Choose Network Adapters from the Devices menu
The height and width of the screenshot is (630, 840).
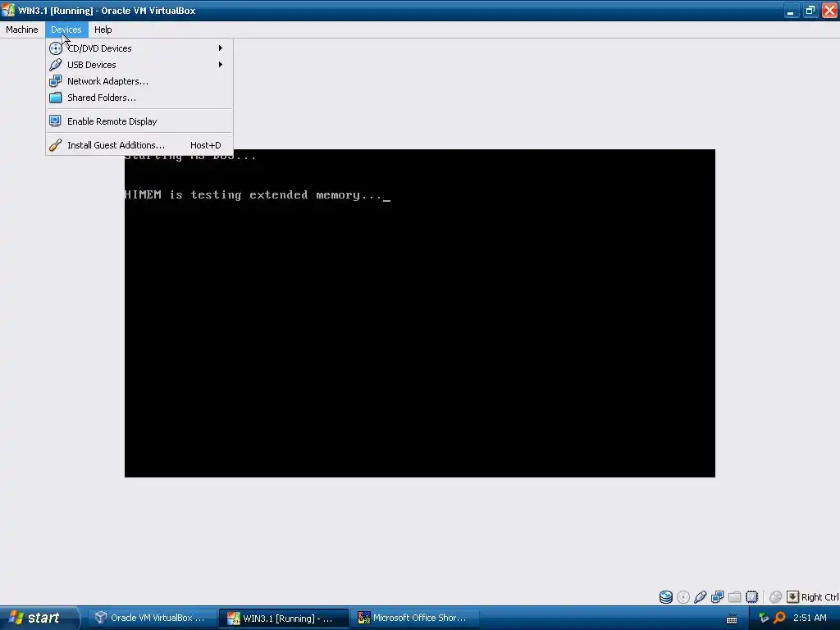139,81
